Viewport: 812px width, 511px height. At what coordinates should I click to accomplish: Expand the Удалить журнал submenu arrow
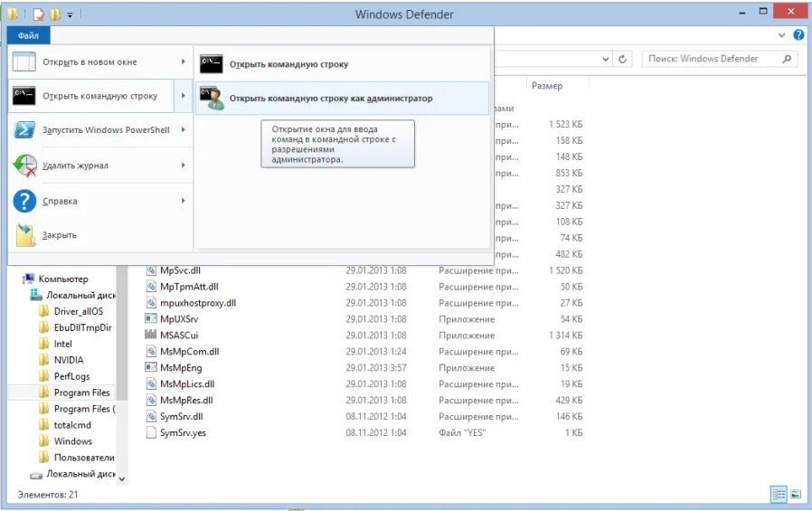[183, 166]
